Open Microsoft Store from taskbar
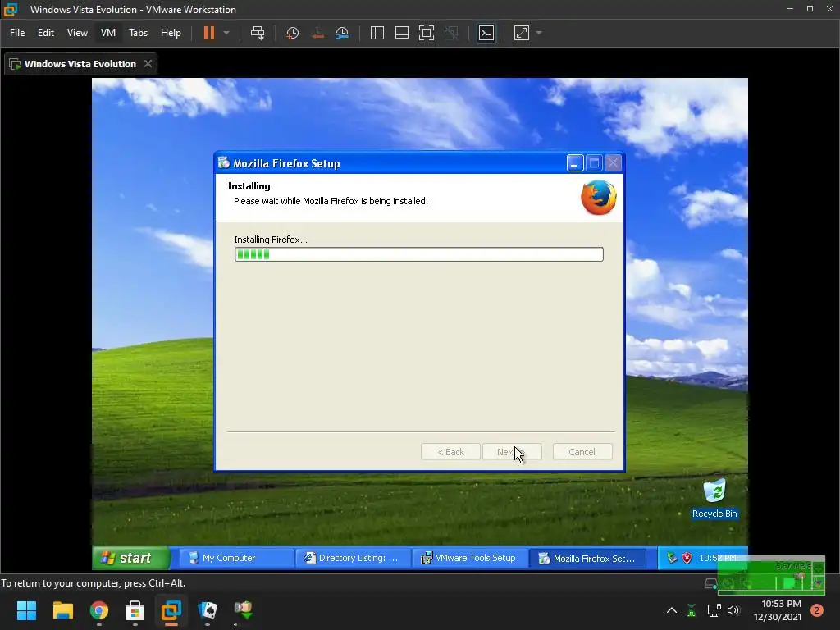Image resolution: width=840 pixels, height=630 pixels. pos(135,609)
